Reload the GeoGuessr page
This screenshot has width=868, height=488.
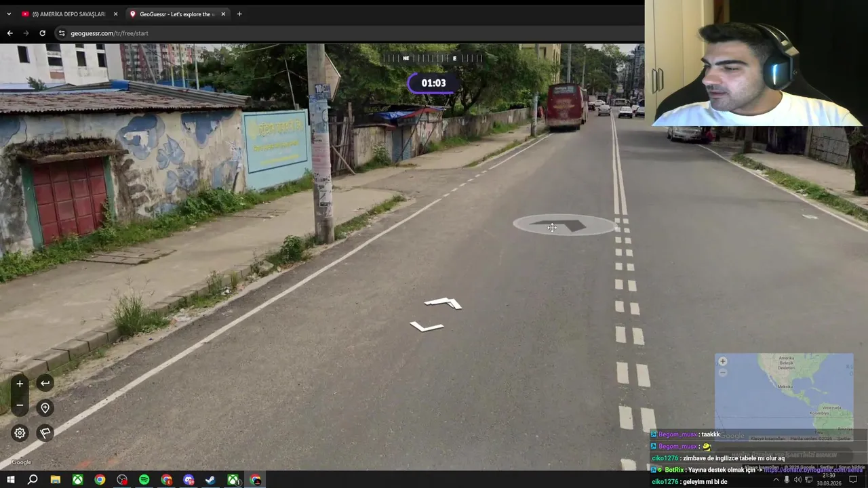tap(42, 33)
